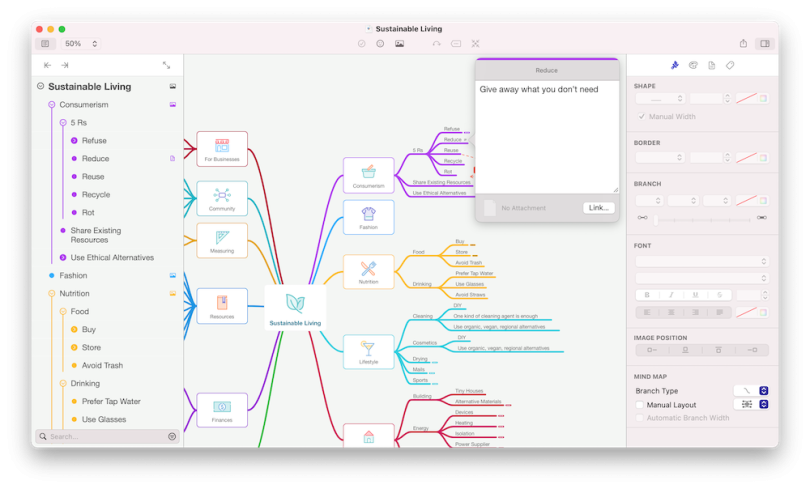
Task: Toggle the outline sidebar button in toolbar
Action: 45,44
